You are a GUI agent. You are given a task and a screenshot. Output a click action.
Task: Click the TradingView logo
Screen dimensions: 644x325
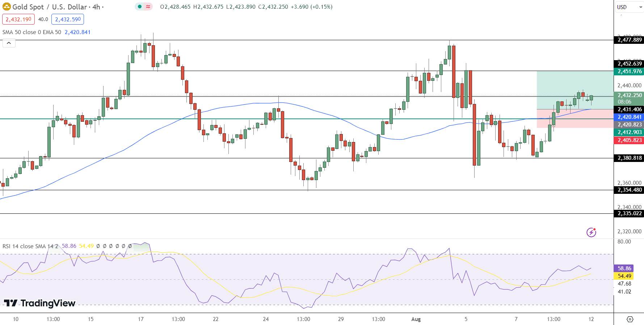[x=40, y=303]
